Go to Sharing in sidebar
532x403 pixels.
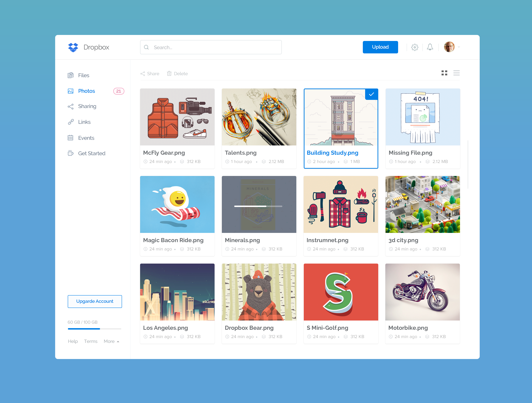pyautogui.click(x=87, y=106)
